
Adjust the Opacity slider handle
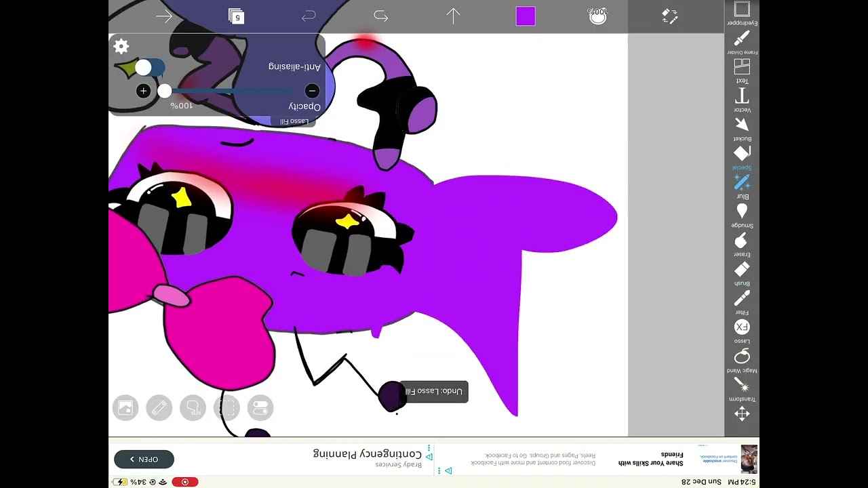165,91
